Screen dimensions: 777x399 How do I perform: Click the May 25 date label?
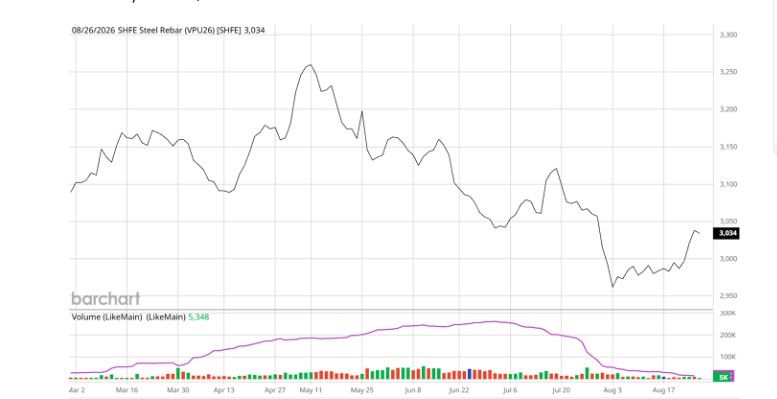[x=362, y=390]
